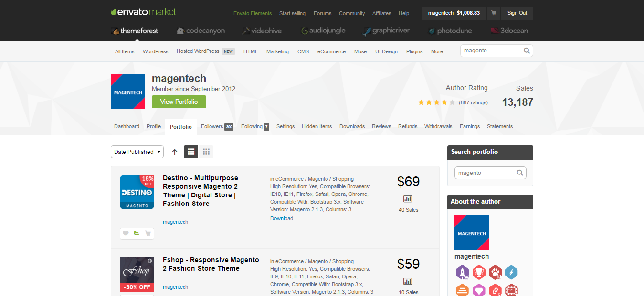Open the Dashboard tab
Image resolution: width=644 pixels, height=296 pixels.
point(127,126)
